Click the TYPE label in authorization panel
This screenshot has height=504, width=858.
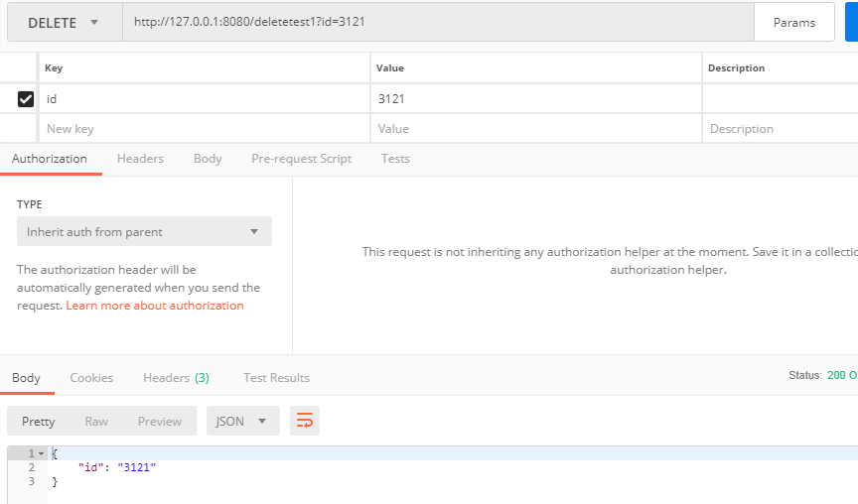30,204
